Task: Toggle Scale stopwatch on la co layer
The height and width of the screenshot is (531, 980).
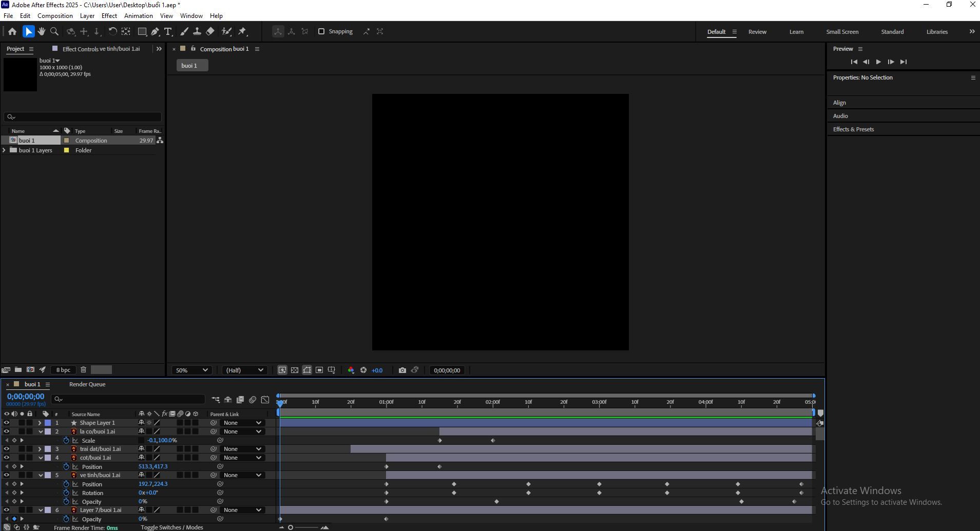Action: point(66,440)
